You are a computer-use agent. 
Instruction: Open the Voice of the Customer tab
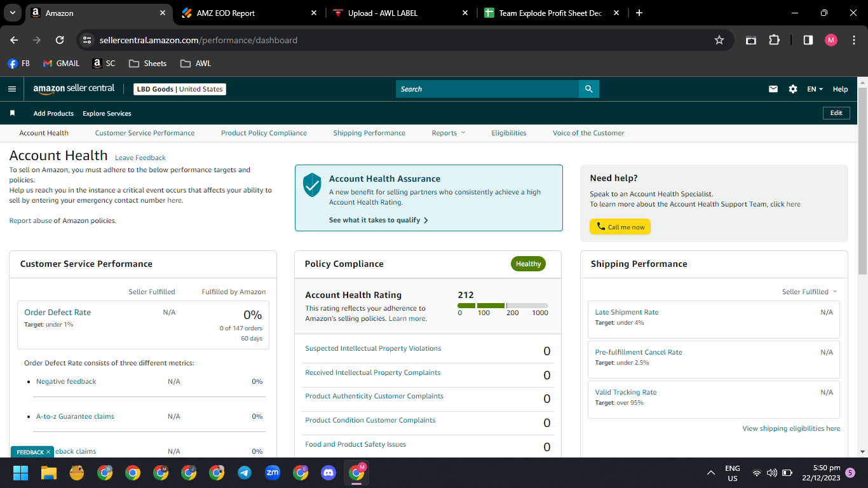[x=588, y=133]
